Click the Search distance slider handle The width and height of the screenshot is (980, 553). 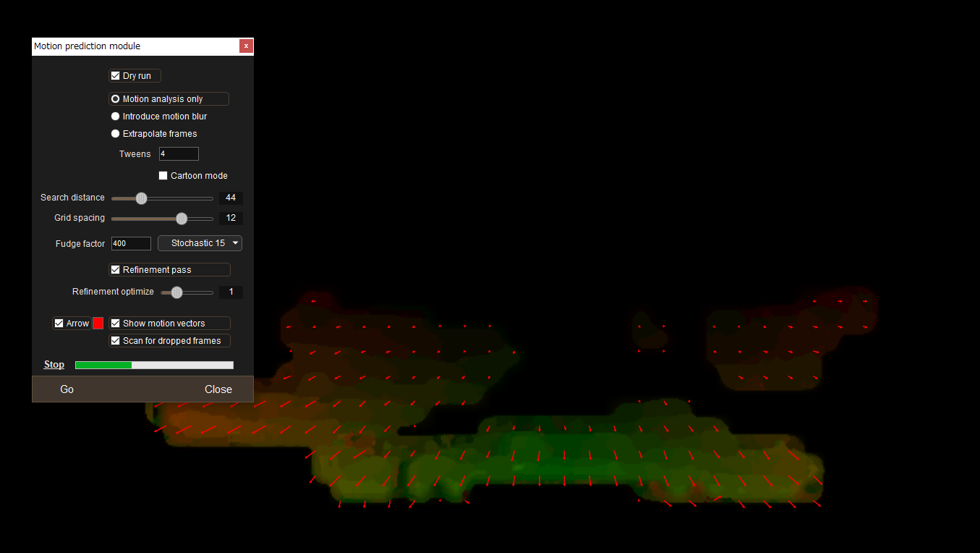tap(142, 198)
